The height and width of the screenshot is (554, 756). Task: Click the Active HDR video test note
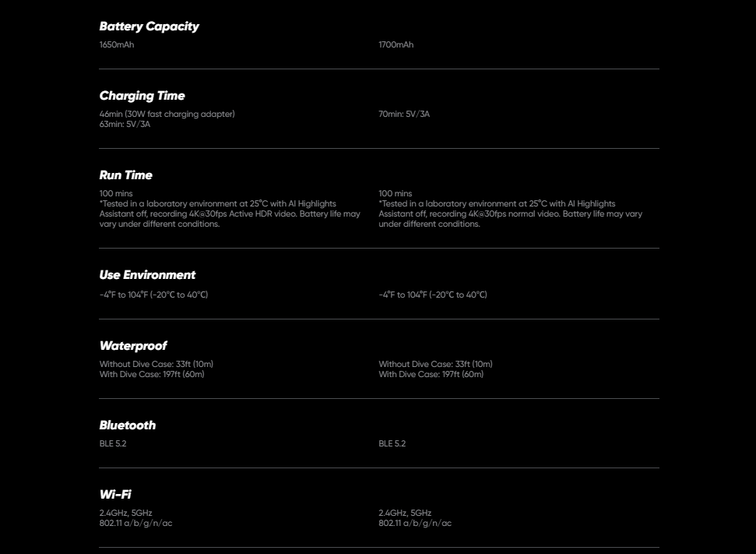pyautogui.click(x=230, y=213)
